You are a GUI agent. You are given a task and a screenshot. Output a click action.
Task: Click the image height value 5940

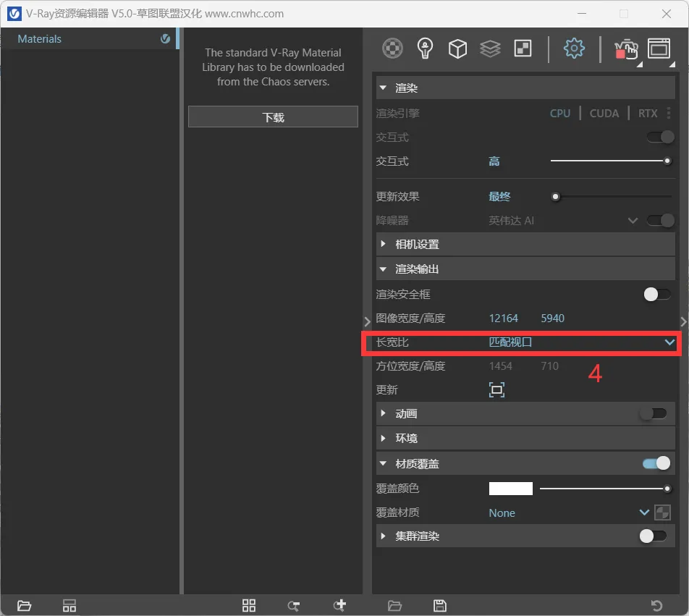[552, 318]
